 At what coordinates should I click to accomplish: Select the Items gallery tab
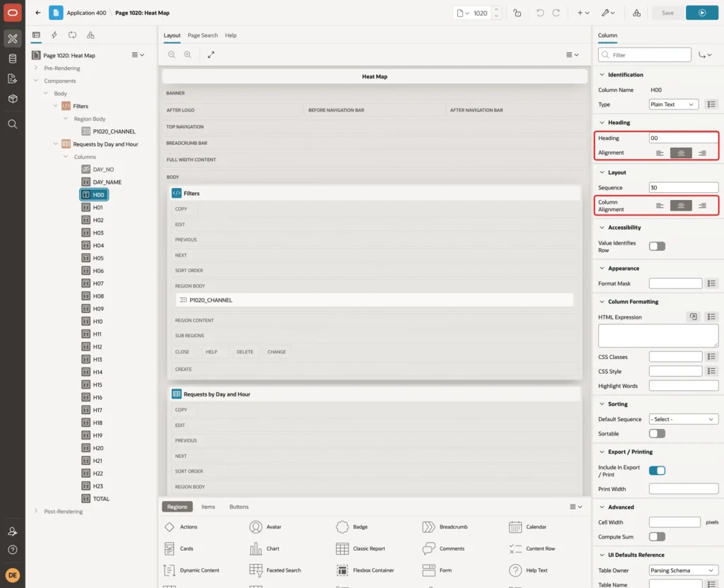(x=209, y=507)
